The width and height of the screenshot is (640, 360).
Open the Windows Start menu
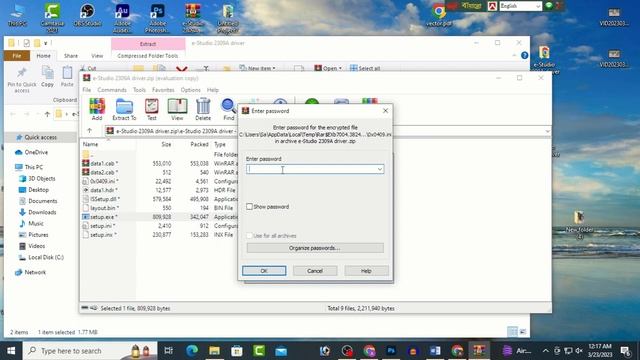(x=11, y=351)
